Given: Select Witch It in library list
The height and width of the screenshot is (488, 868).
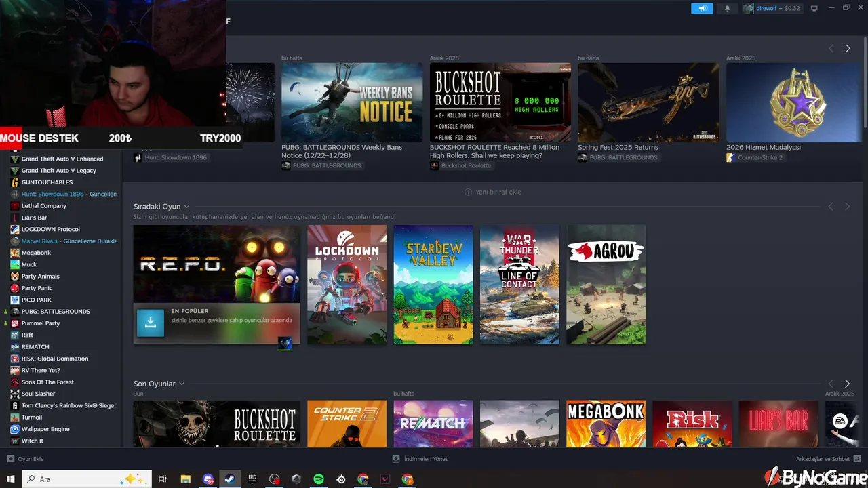Looking at the screenshot, I should click(x=33, y=441).
